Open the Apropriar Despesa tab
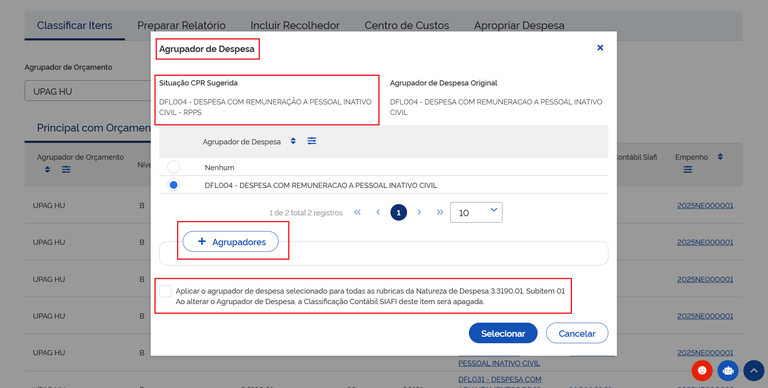Screen dimensions: 768x388 click(519, 25)
